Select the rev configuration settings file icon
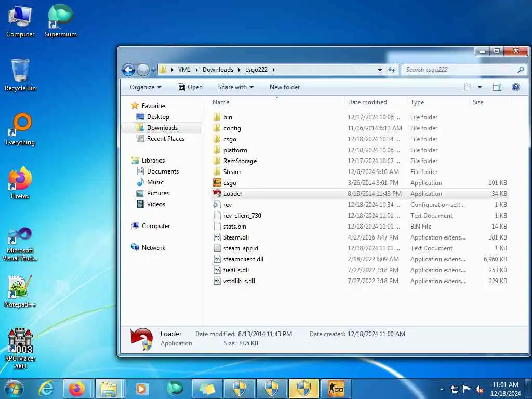This screenshot has height=399, width=532. pyautogui.click(x=217, y=205)
